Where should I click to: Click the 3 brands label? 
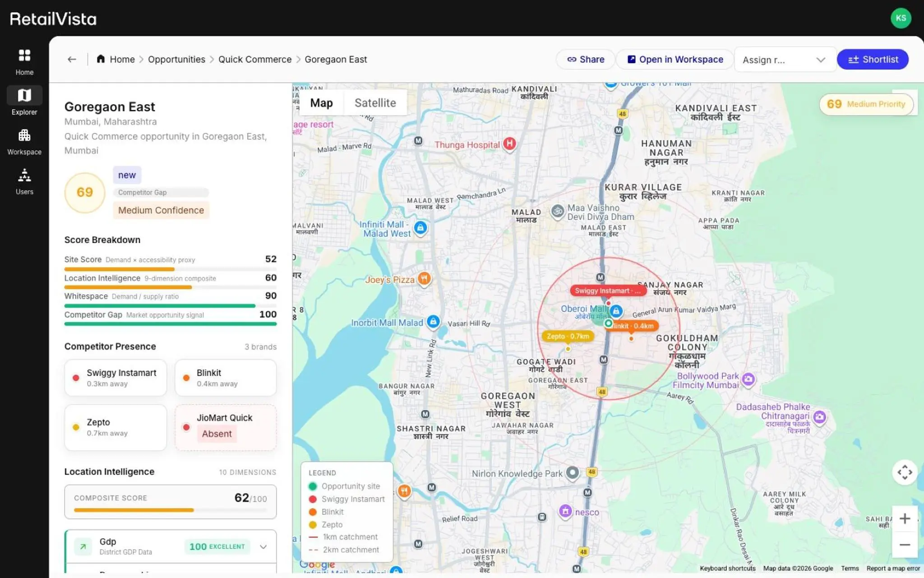click(260, 347)
